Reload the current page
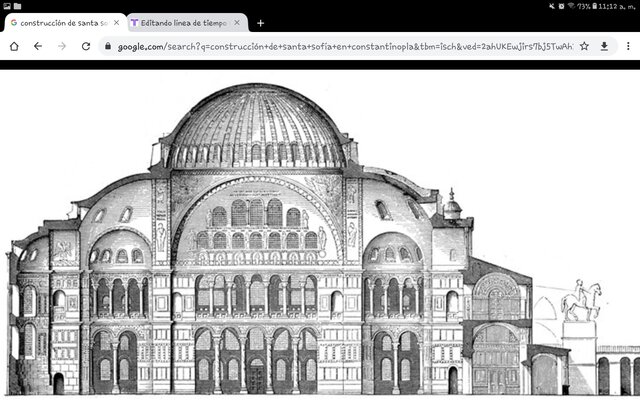Viewport: 640px width, 400px height. (x=86, y=46)
